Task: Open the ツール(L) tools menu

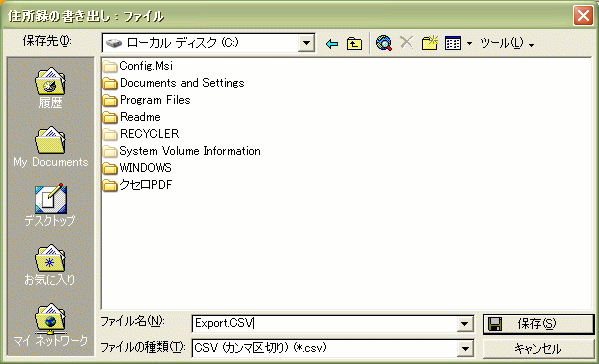Action: click(x=507, y=44)
